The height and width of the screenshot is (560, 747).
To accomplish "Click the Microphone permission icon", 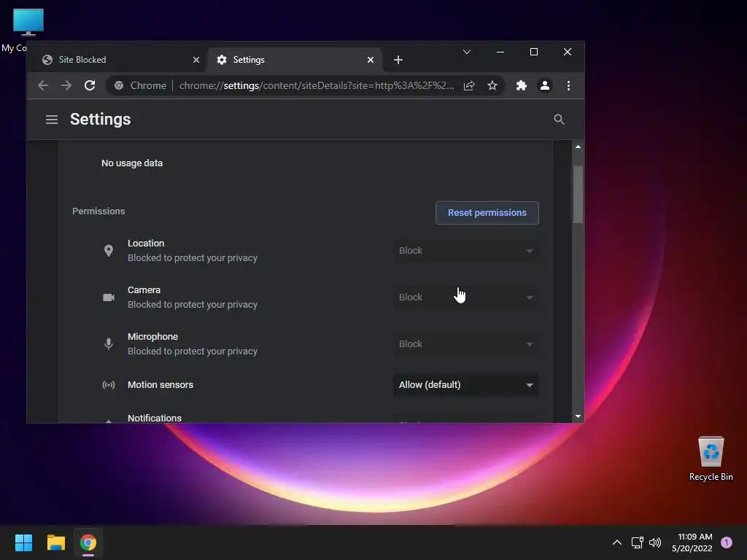I will pyautogui.click(x=109, y=344).
